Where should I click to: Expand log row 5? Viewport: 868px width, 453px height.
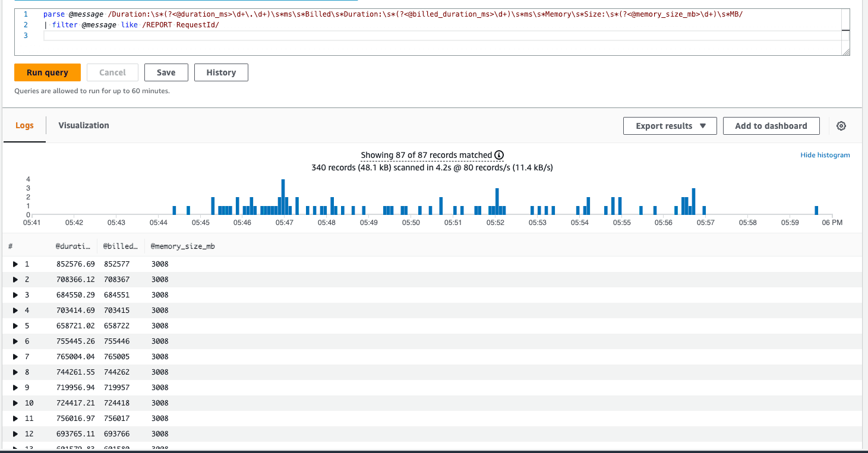tap(15, 325)
